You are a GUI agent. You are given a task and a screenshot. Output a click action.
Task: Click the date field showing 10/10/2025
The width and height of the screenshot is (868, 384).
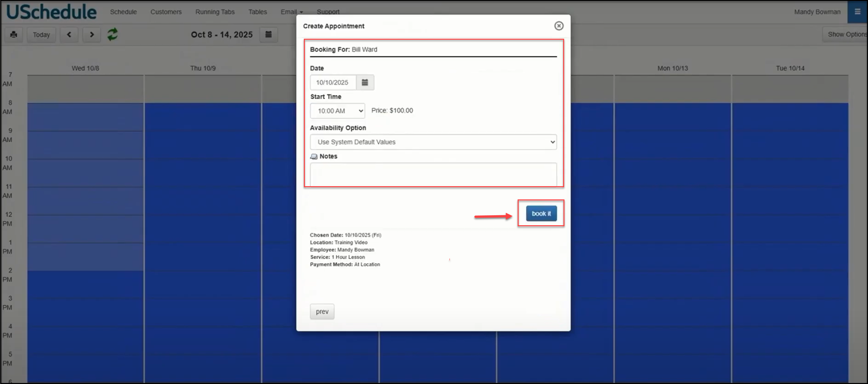click(332, 83)
